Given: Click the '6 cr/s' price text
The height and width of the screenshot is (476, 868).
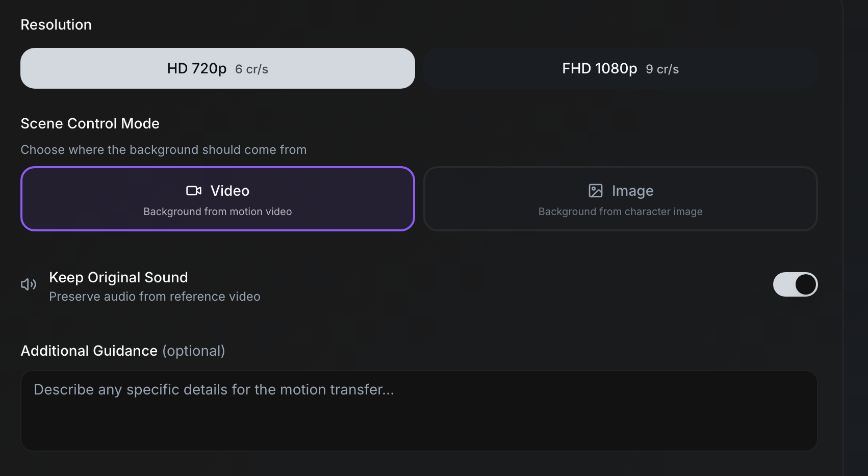Looking at the screenshot, I should click(251, 69).
